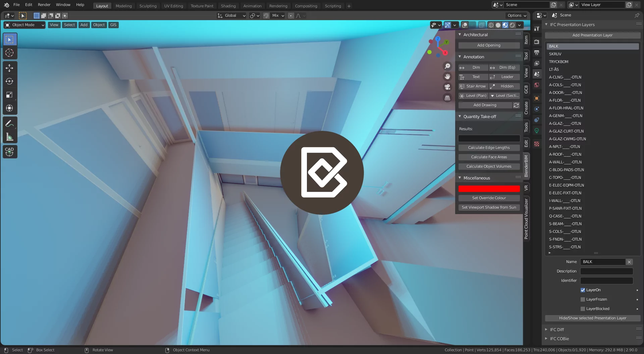Enable the LayerOn checkbox
644x354 pixels.
pos(583,290)
